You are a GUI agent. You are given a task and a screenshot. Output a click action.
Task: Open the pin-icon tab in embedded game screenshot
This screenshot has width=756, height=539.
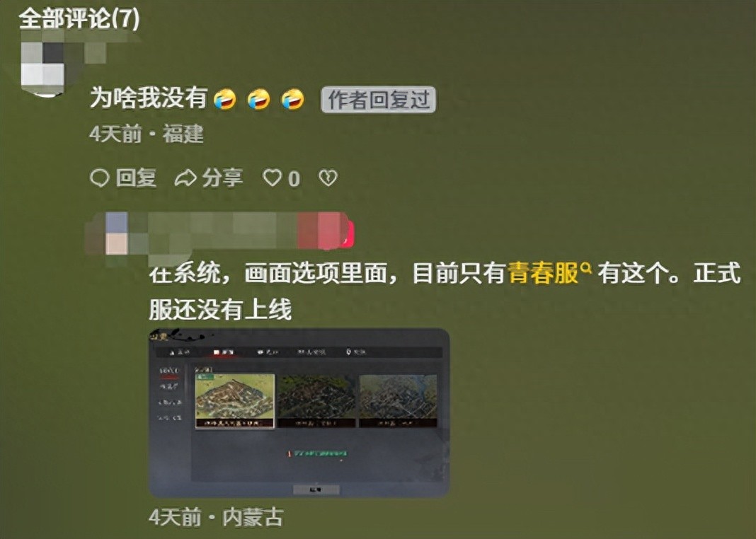[x=355, y=352]
